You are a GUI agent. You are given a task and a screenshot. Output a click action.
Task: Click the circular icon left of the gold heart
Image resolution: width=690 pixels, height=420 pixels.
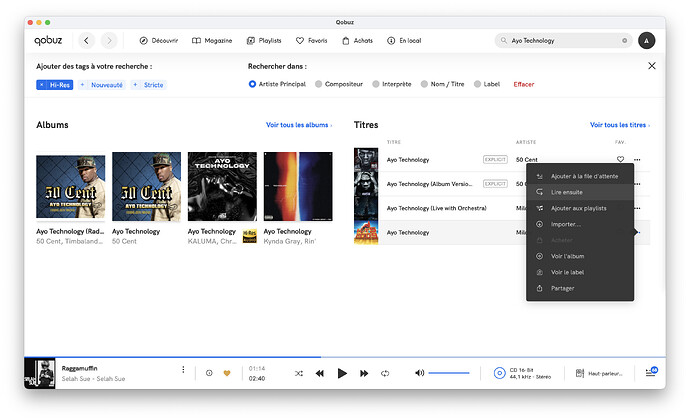(x=209, y=373)
